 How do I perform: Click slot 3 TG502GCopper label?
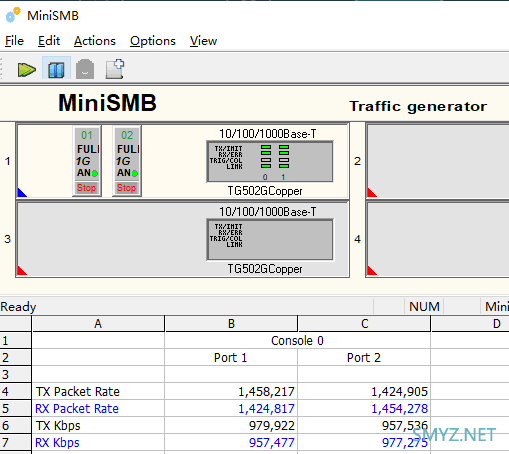pyautogui.click(x=265, y=269)
